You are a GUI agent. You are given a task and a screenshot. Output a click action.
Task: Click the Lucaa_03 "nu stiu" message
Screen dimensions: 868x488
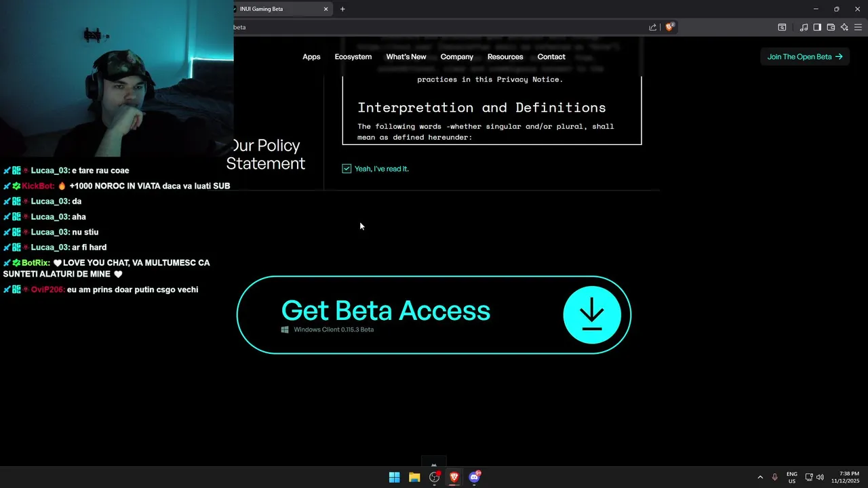click(51, 232)
